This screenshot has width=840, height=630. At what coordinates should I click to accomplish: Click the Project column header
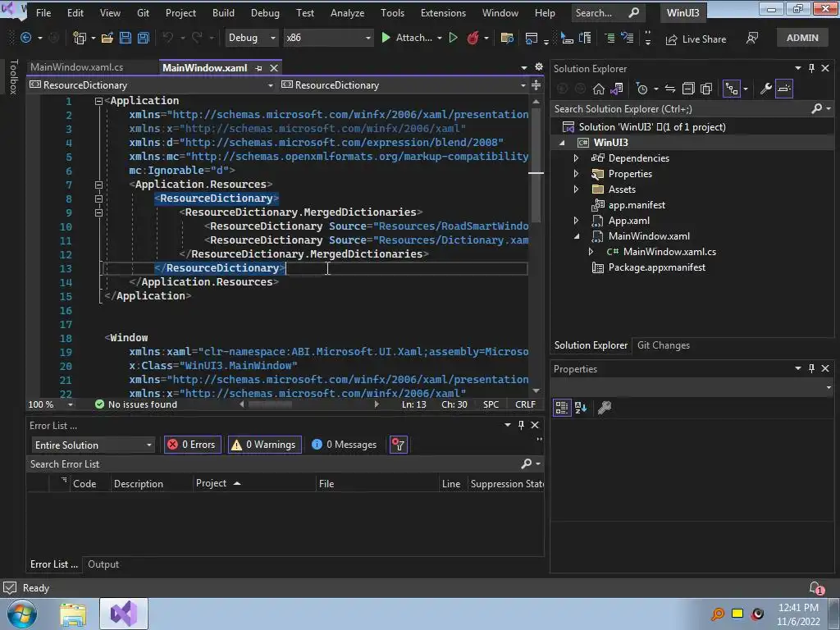click(x=254, y=483)
